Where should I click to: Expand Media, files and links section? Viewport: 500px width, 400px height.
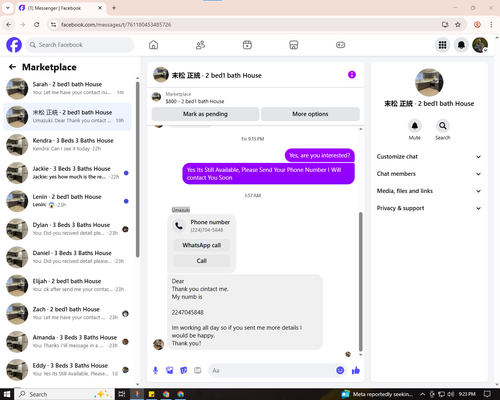click(429, 191)
